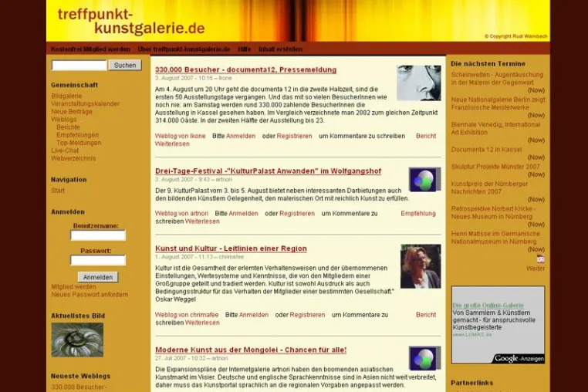Open chrimafee portrait photo thumbnail
The image size is (588, 392).
(421, 266)
